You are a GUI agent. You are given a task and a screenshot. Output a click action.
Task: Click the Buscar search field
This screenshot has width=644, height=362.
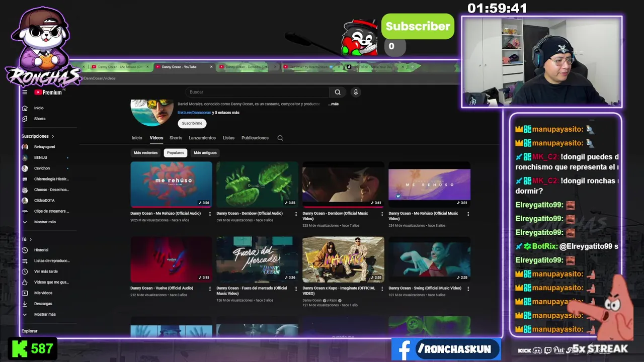258,92
